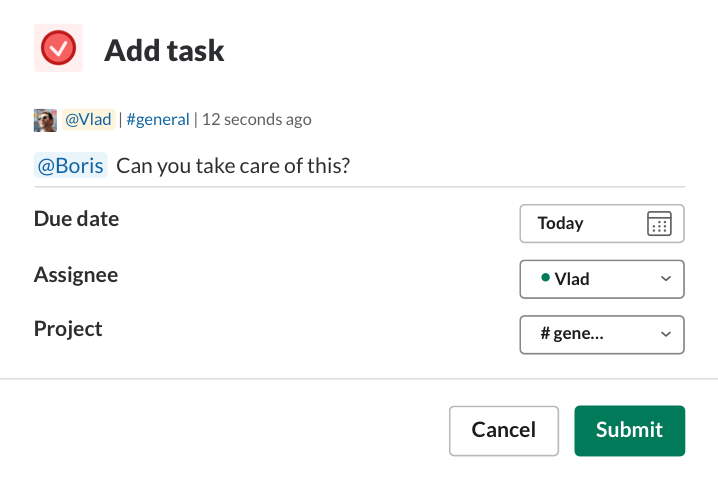The width and height of the screenshot is (718, 484).
Task: Click the "12 seconds ago" timestamp
Action: tap(257, 120)
